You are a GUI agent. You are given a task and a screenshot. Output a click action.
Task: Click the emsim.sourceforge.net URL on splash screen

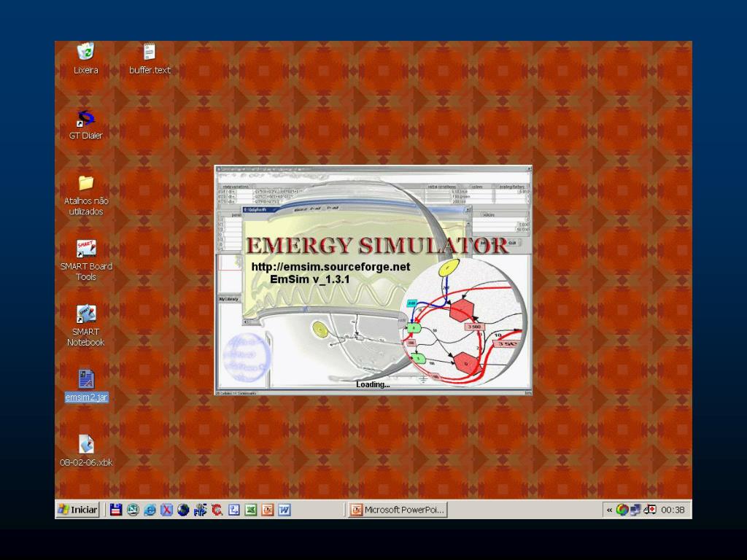330,267
